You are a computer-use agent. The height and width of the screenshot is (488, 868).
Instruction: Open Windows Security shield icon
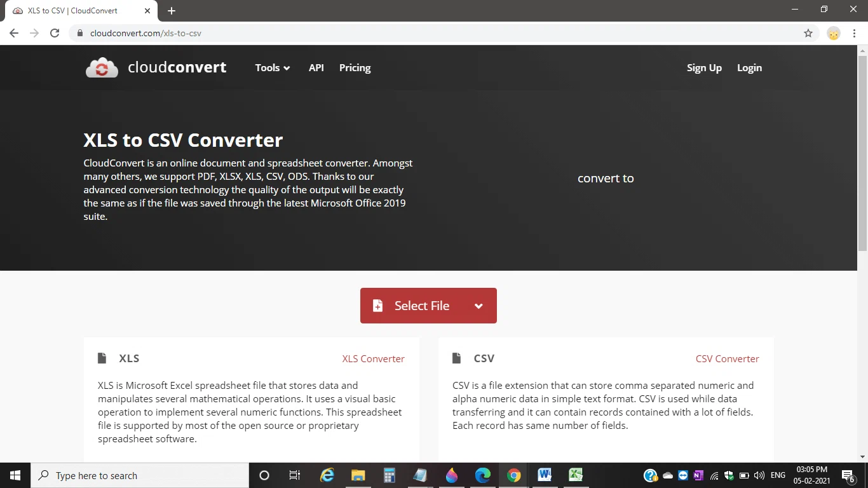pos(729,475)
